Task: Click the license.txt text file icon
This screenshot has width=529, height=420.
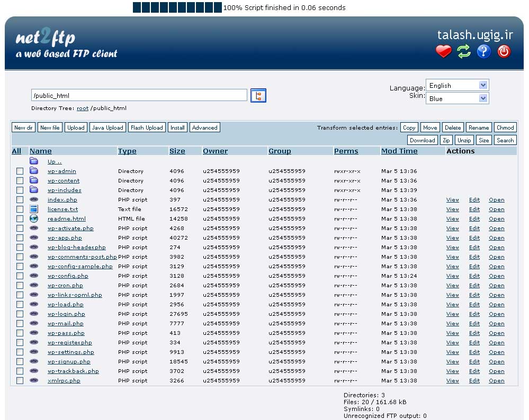Action: 34,209
